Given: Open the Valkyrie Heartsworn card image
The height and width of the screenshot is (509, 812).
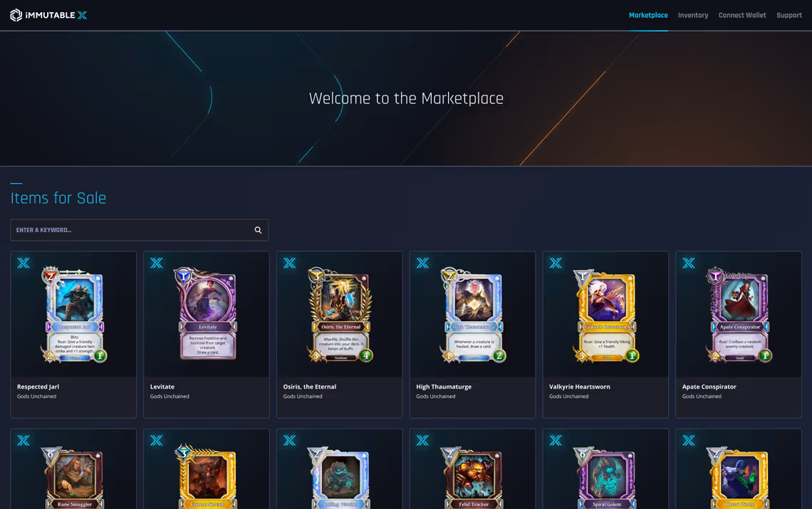Looking at the screenshot, I should click(606, 315).
